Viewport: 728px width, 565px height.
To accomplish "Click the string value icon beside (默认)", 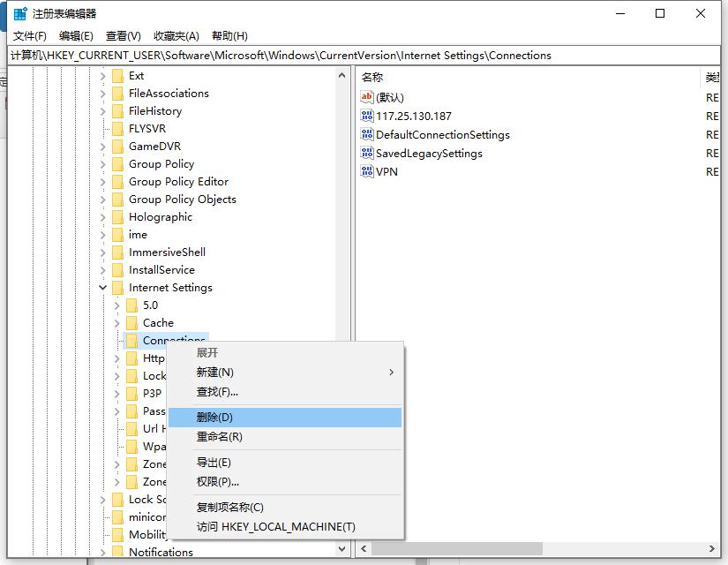I will pos(368,97).
